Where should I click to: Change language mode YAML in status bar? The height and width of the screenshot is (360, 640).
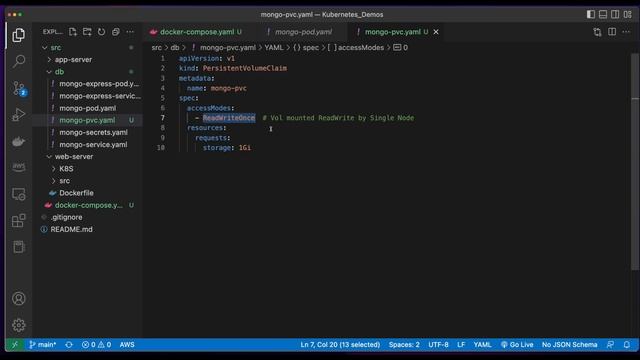(x=482, y=344)
